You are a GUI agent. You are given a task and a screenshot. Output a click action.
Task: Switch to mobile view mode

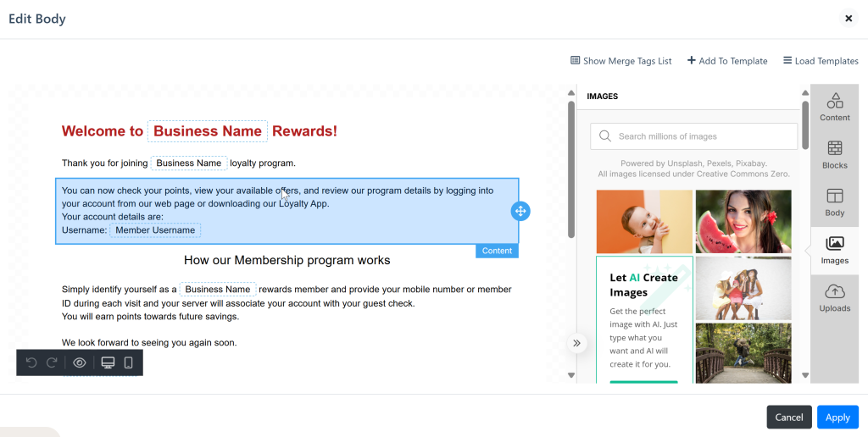pos(129,362)
